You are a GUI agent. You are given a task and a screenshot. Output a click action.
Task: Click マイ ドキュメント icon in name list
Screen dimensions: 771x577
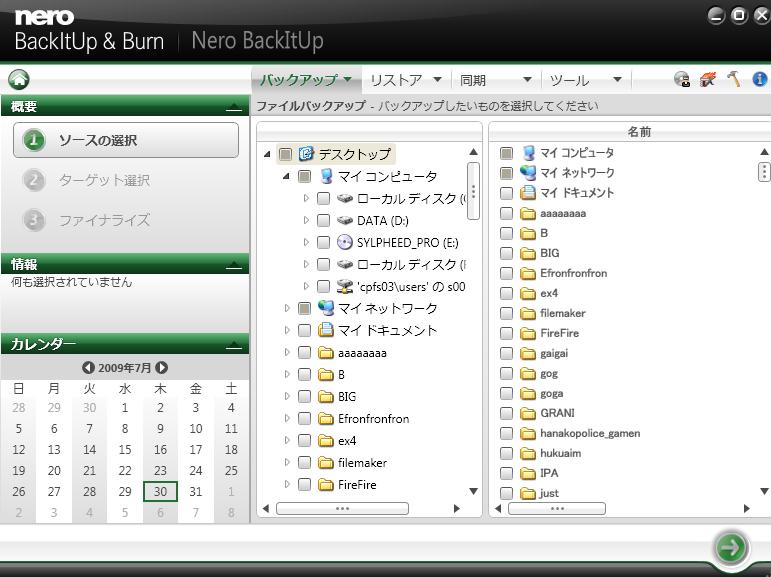[528, 192]
